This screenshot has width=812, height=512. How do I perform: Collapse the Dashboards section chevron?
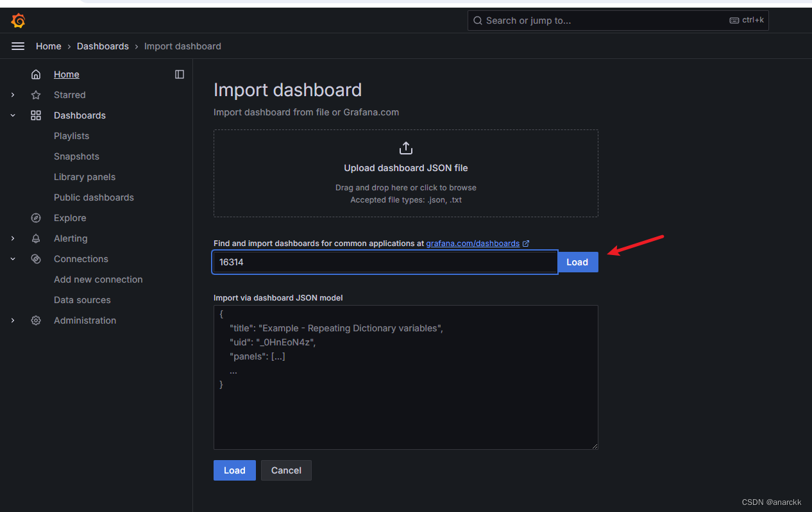click(x=13, y=115)
